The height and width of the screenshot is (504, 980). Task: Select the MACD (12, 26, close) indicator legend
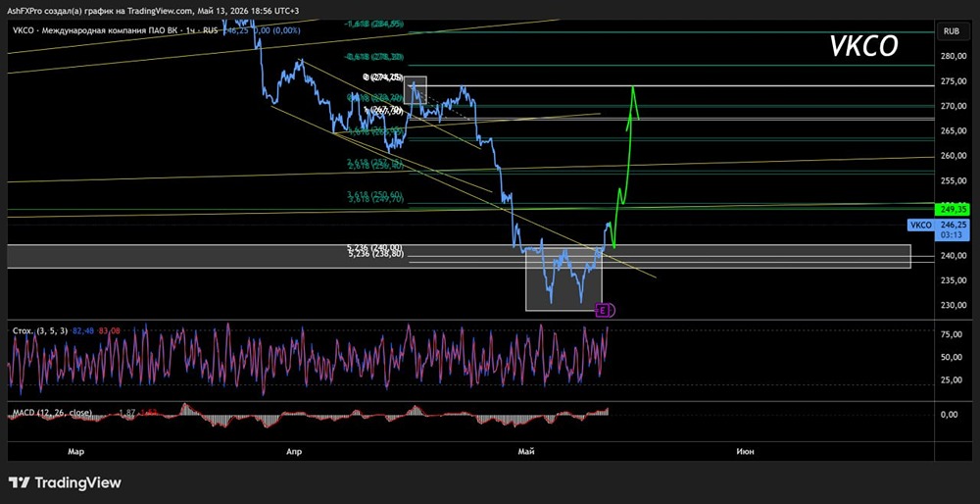53,413
